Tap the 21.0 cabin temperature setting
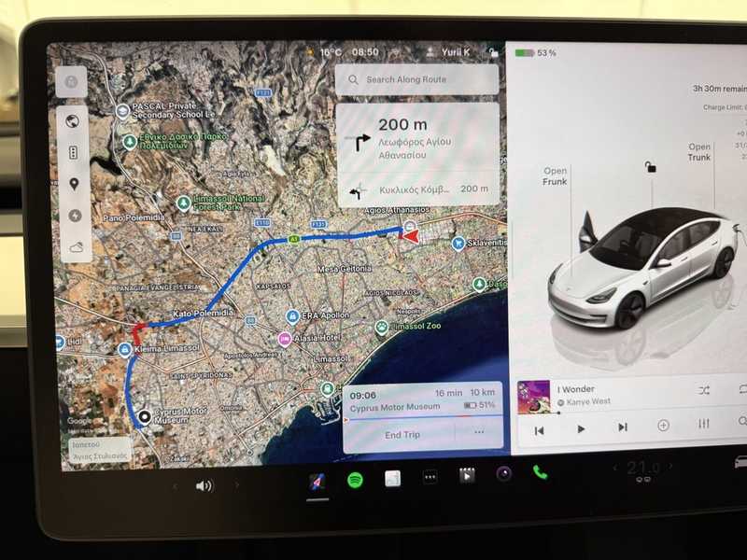Screen dimensions: 747x560 [642, 468]
